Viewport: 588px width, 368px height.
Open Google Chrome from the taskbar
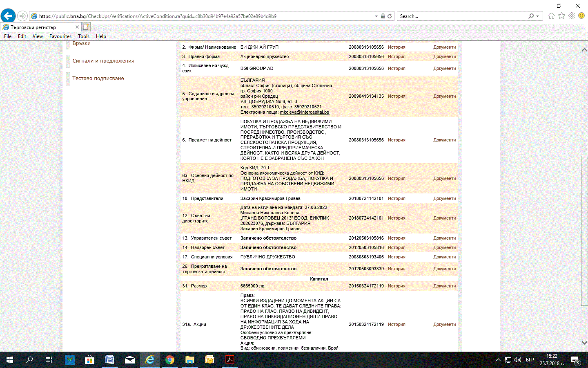tap(170, 360)
